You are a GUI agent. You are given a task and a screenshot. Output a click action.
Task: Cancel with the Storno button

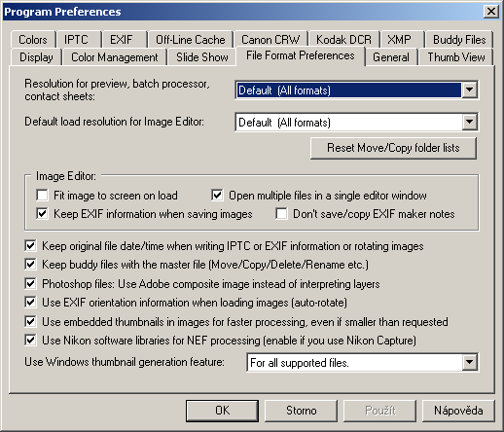pyautogui.click(x=301, y=411)
